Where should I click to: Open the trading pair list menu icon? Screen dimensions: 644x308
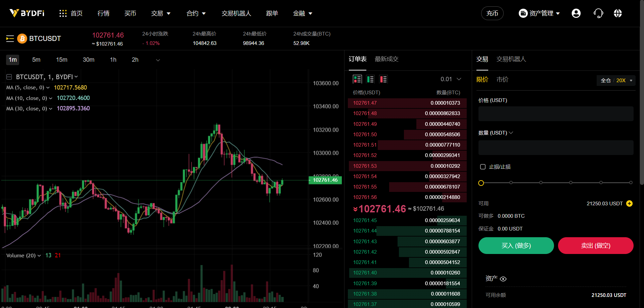10,39
